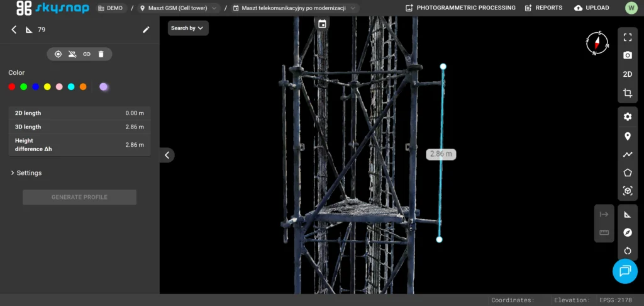Open the Search by dropdown
Screen dimensions: 644x306
[187, 28]
